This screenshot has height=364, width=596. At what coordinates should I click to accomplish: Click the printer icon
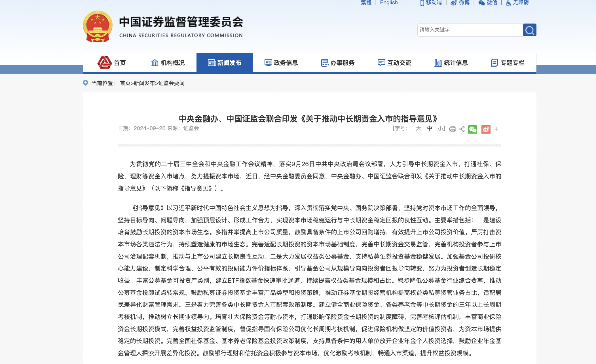pos(453,129)
